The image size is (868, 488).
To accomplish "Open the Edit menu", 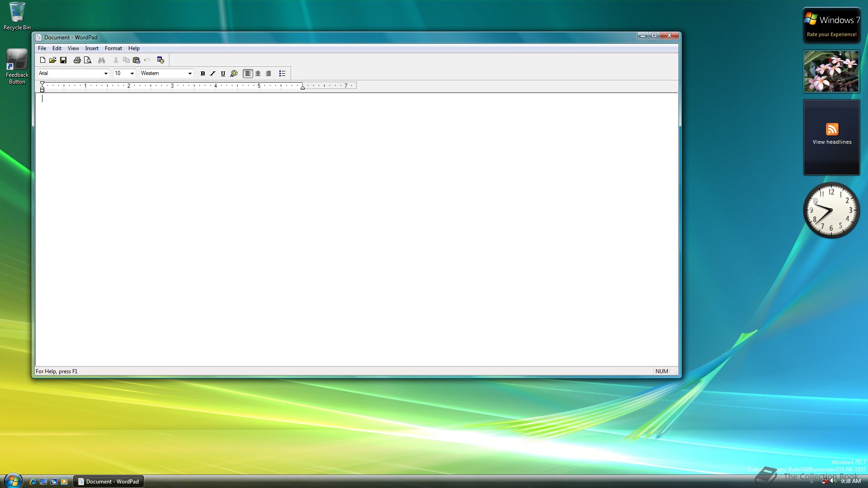I will pyautogui.click(x=57, y=48).
